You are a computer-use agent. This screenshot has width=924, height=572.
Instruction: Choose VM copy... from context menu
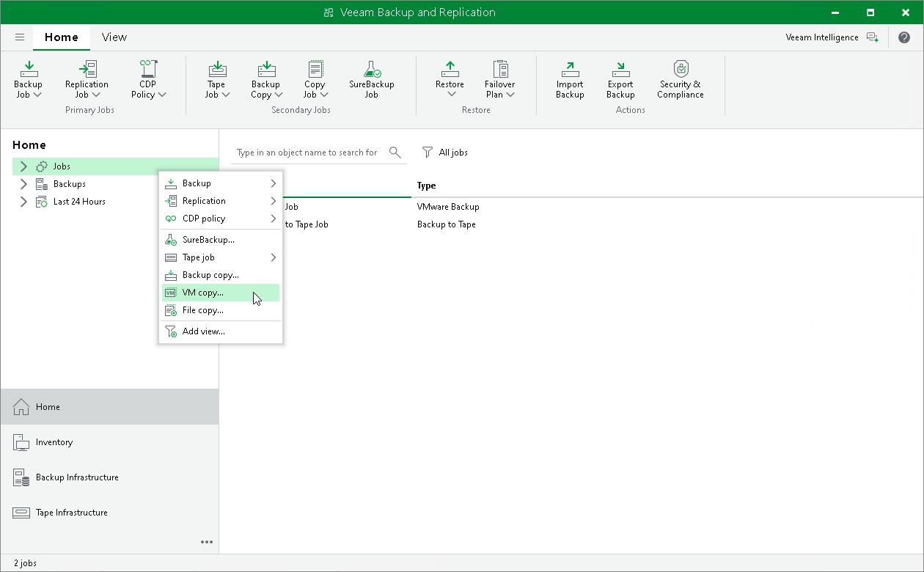(221, 293)
